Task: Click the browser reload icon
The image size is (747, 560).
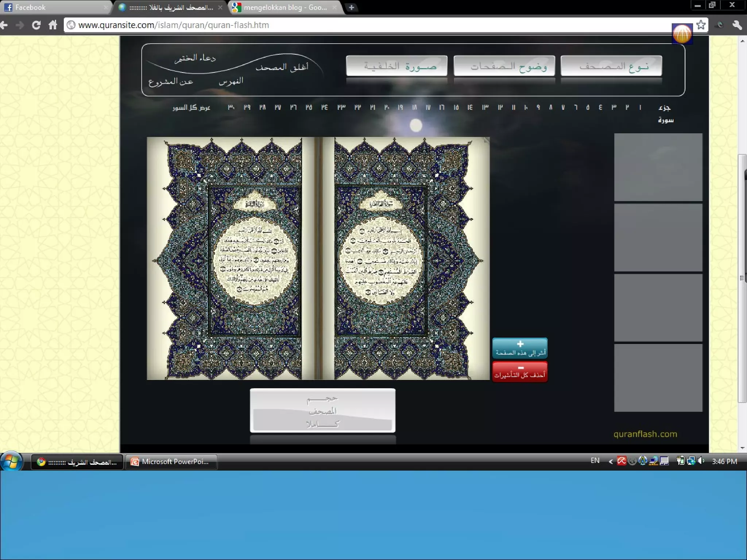Action: [x=36, y=25]
